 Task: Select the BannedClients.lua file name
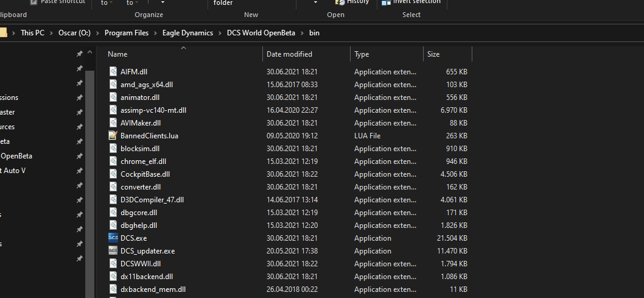tap(149, 136)
